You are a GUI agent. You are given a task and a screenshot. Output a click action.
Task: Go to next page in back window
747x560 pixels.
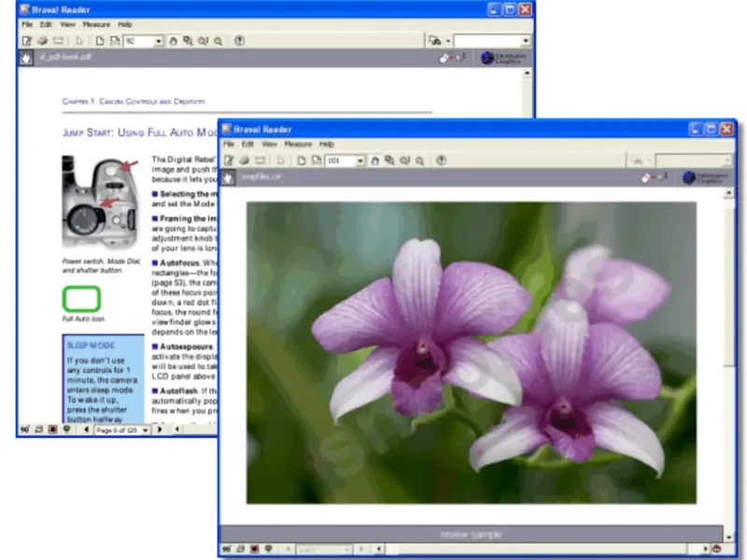pos(160,429)
